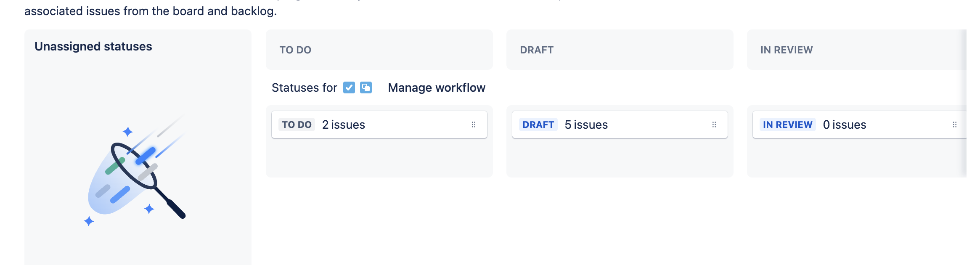Viewport: 980px width, 265px height.
Task: Click the '5 issues' count text
Action: coord(586,125)
